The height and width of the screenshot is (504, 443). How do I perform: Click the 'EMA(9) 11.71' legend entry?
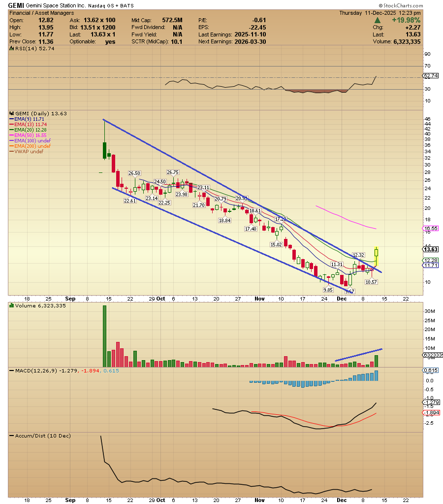click(x=27, y=119)
